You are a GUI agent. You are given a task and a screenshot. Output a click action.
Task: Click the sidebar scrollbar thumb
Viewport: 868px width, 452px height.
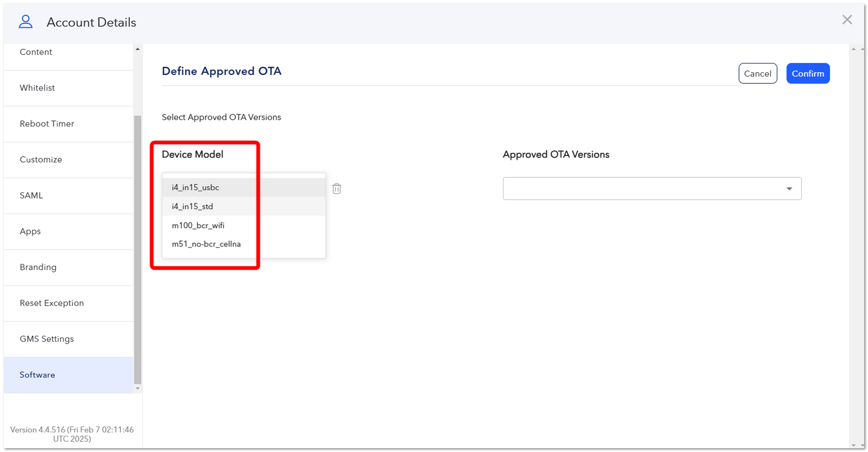pos(138,250)
